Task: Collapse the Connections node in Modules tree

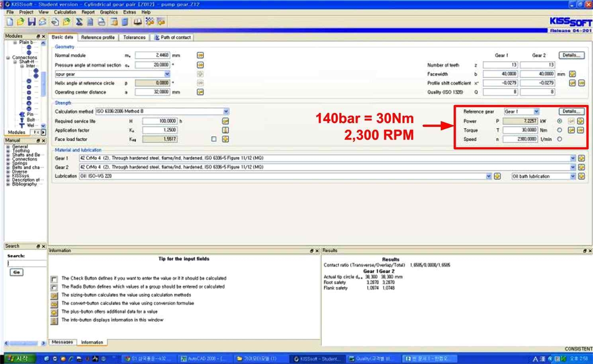Action: [x=8, y=58]
